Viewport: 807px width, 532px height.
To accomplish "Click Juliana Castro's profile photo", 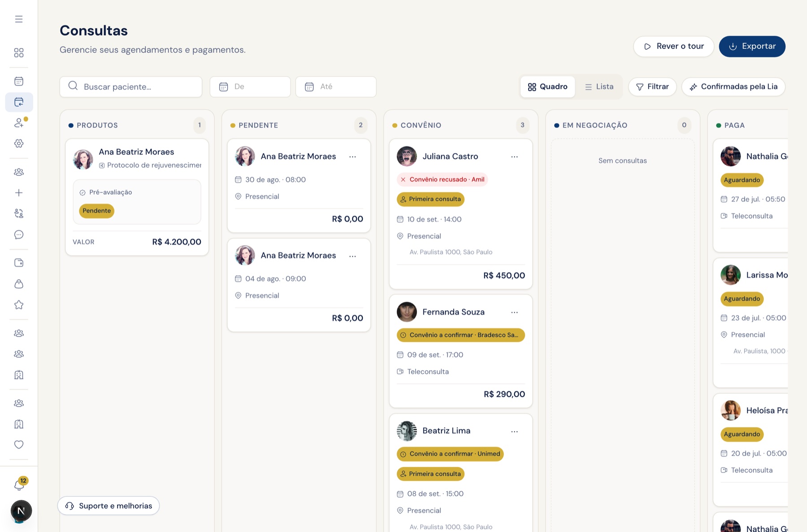I will [407, 156].
